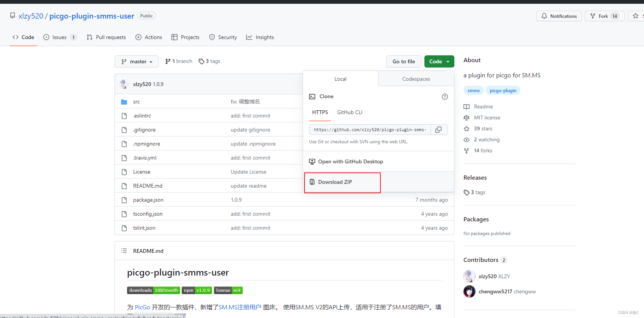644x318 pixels.
Task: Open the .travis.yml file
Action: point(145,158)
